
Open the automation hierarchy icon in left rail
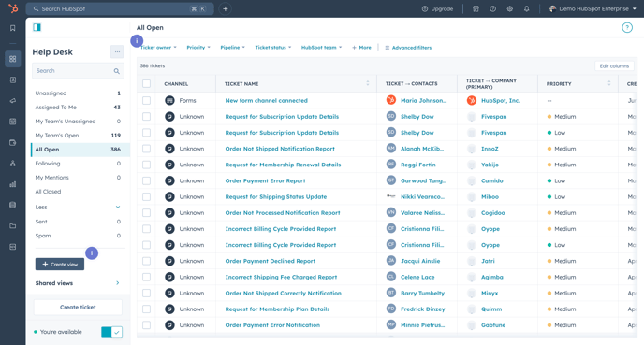pyautogui.click(x=13, y=164)
